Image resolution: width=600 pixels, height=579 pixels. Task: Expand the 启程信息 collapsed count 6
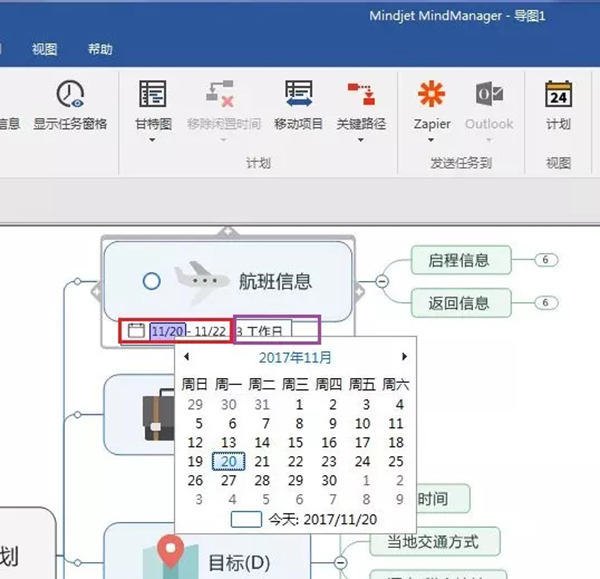click(546, 260)
